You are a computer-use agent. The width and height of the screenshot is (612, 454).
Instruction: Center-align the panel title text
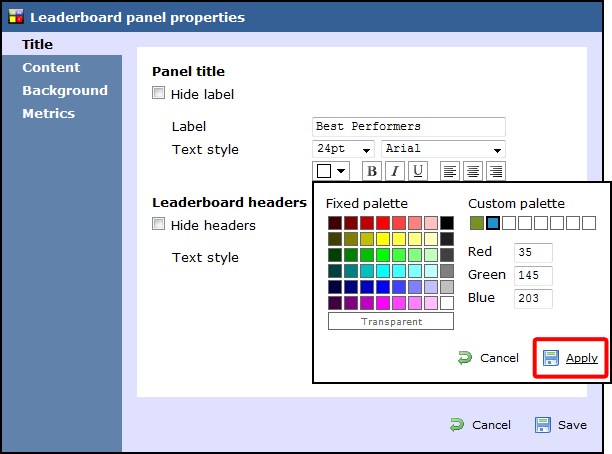pyautogui.click(x=473, y=171)
